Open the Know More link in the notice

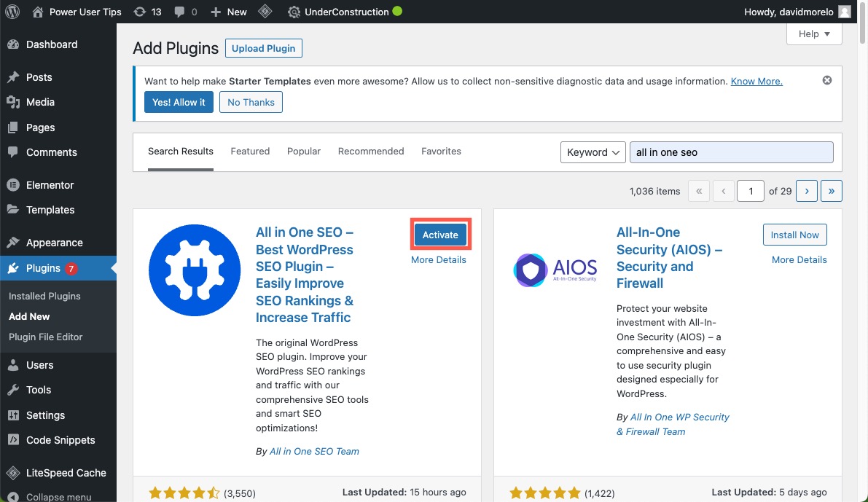[x=756, y=81]
